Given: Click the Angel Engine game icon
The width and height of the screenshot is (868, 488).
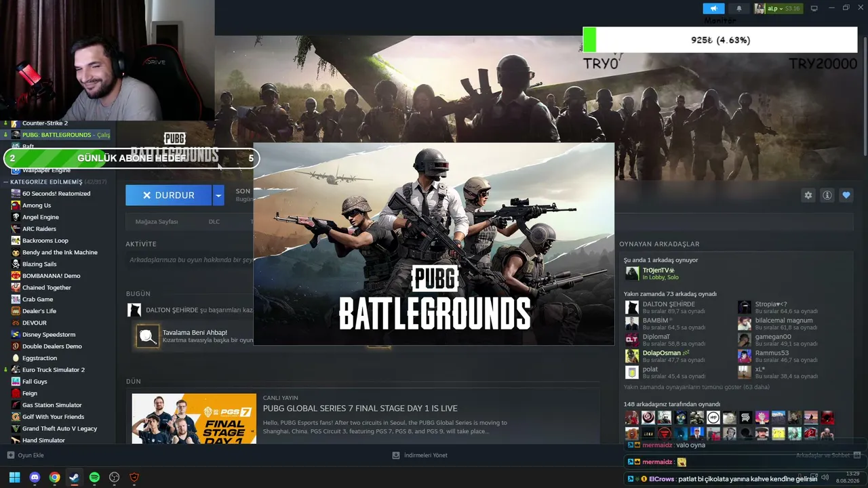Looking at the screenshot, I should (16, 217).
